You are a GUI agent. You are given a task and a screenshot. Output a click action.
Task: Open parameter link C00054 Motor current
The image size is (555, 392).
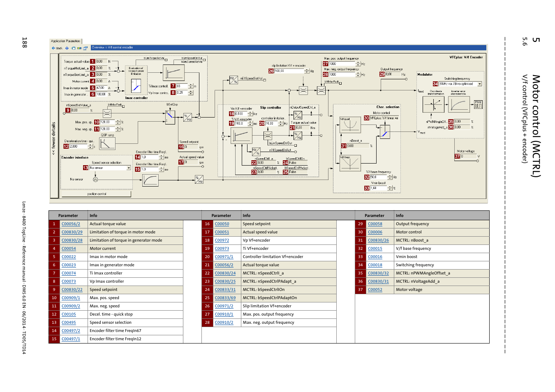click(69, 249)
